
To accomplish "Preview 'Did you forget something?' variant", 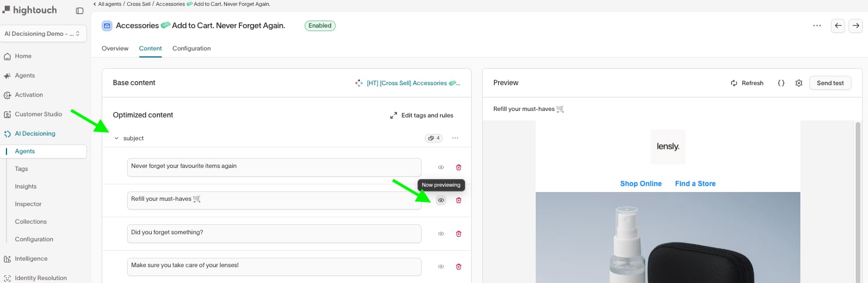I will pos(441,234).
